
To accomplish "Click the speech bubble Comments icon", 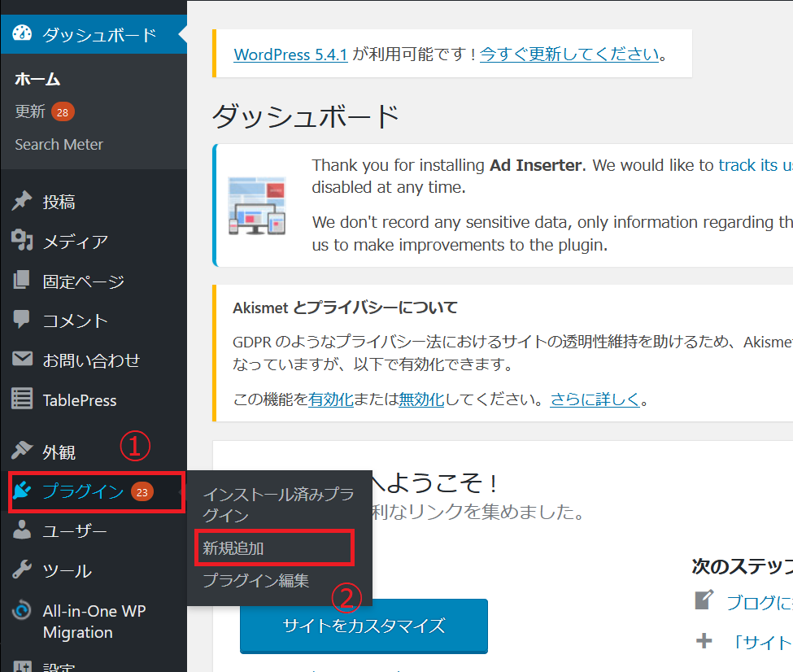I will click(22, 321).
